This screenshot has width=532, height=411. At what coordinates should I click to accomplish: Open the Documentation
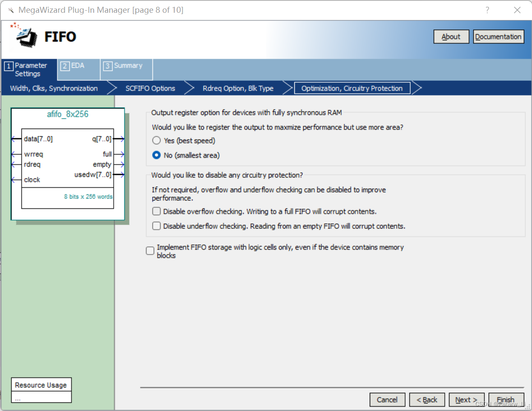click(498, 37)
